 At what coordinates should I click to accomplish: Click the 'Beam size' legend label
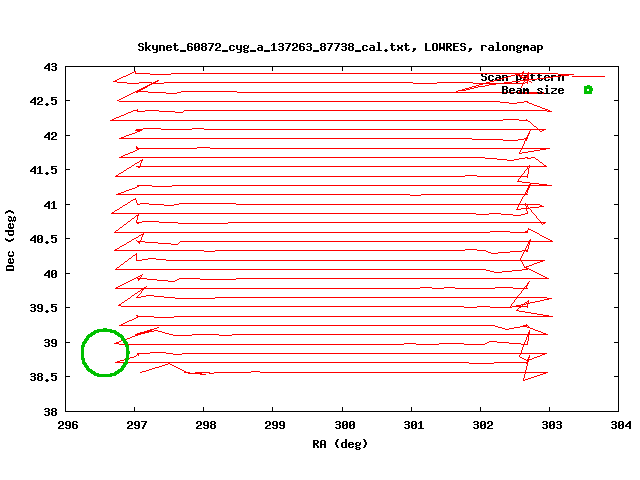point(533,90)
